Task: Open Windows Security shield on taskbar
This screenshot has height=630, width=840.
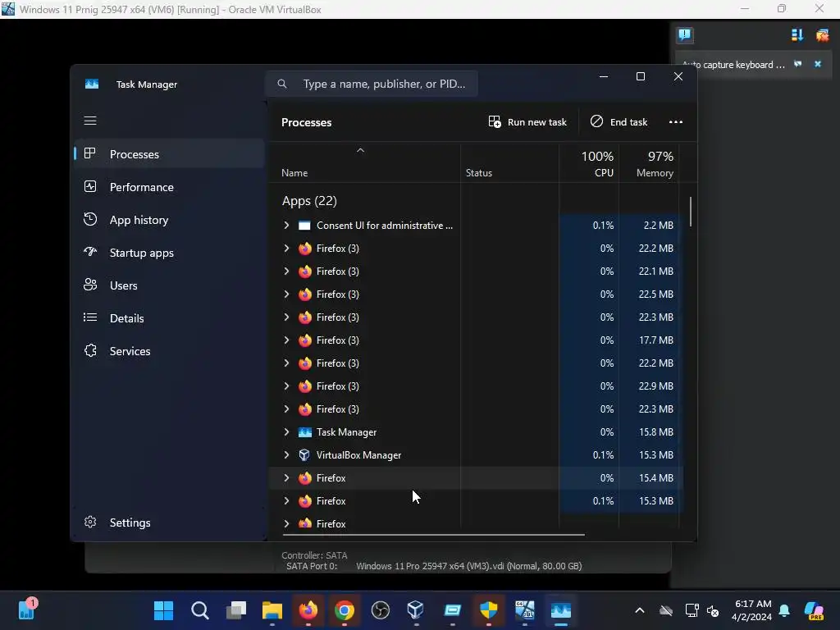Action: (489, 610)
